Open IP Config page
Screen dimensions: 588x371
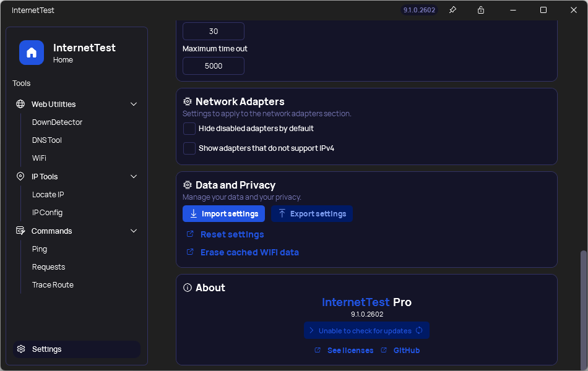click(47, 213)
